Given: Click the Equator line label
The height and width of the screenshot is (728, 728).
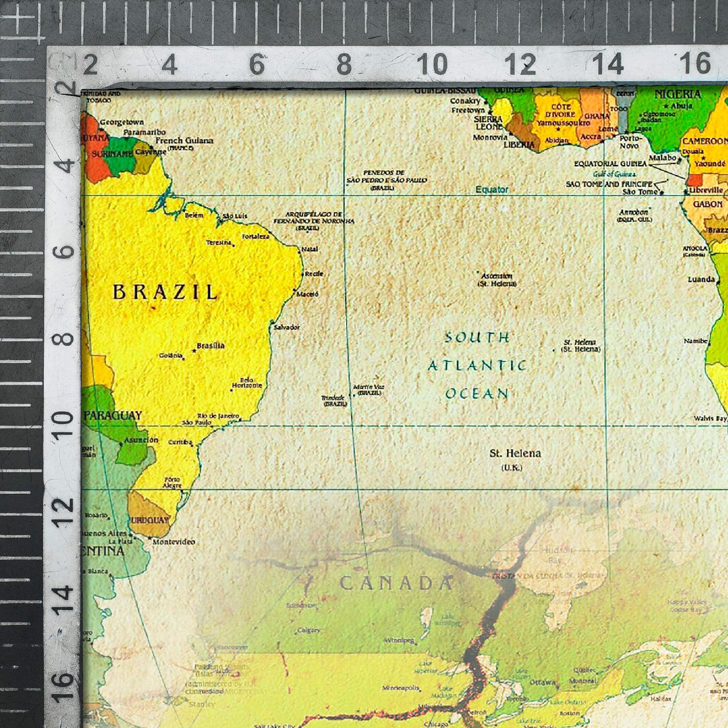Looking at the screenshot, I should pyautogui.click(x=492, y=189).
